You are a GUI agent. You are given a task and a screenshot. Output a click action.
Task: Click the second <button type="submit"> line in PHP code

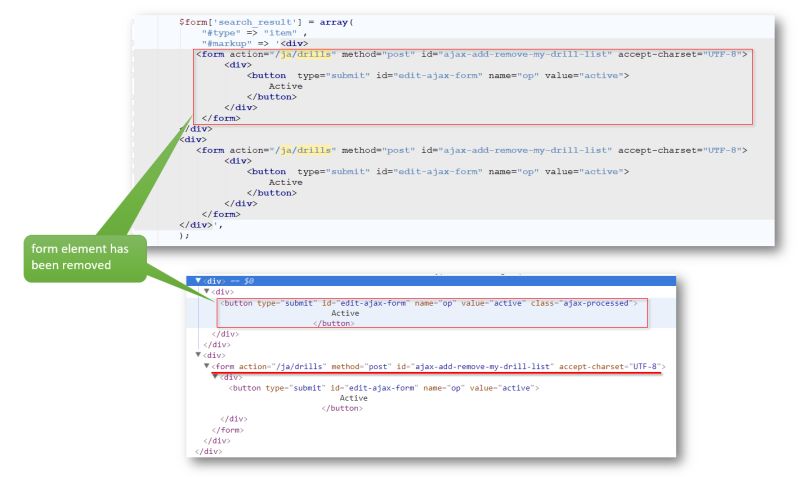[x=438, y=171]
